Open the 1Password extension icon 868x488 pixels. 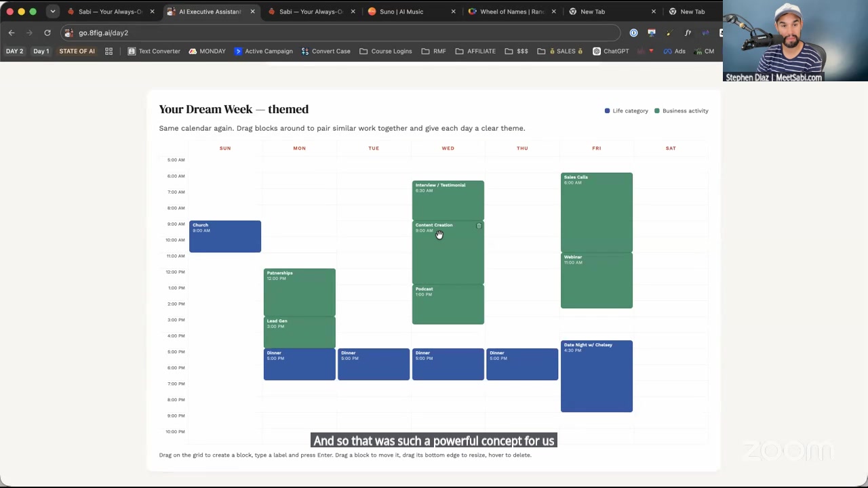633,33
